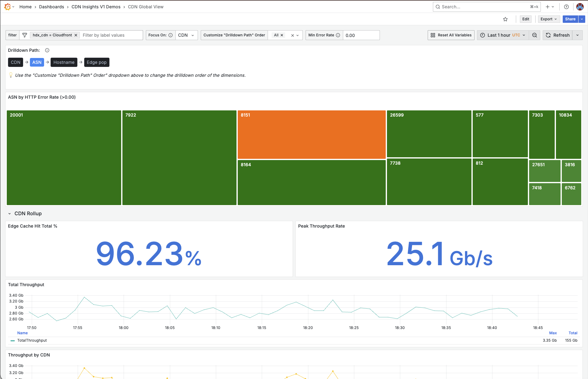Click the Drilldown Path info icon
Screen dimensions: 588x379
47,50
